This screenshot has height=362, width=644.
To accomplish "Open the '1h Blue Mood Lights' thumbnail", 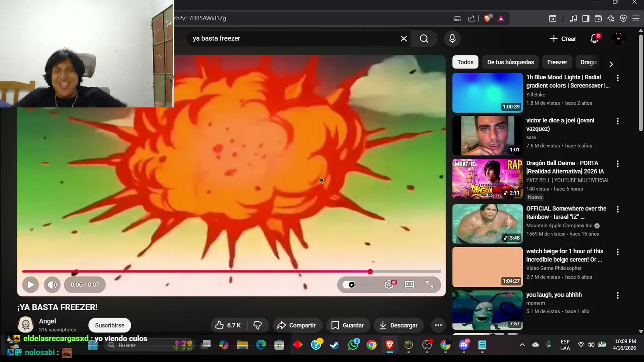I will pyautogui.click(x=488, y=93).
